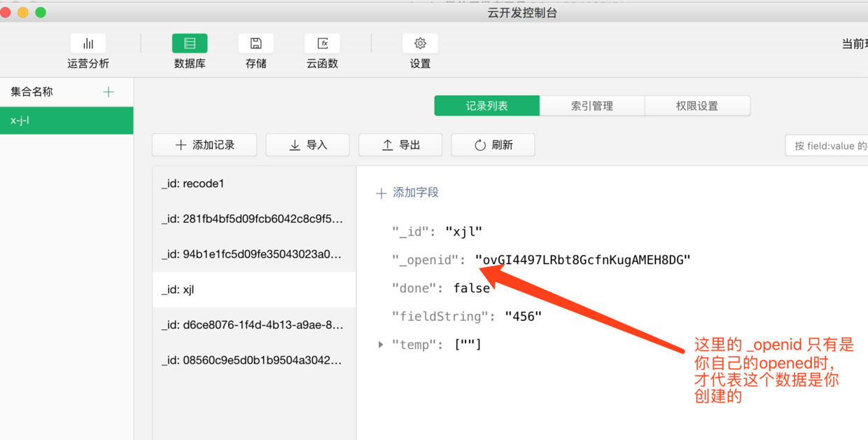The image size is (868, 440).
Task: Select record _id: xjl
Action: point(254,289)
